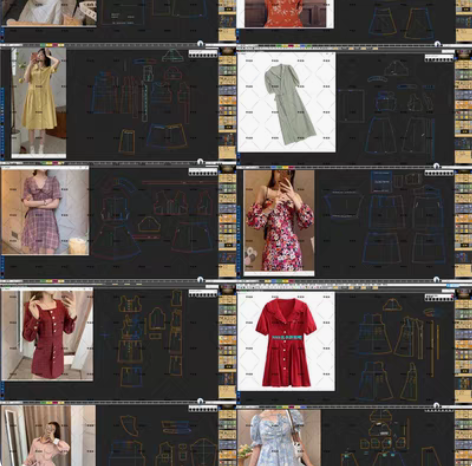Click round arch icon above red dress panel
The width and height of the screenshot is (472, 466).
point(436,279)
